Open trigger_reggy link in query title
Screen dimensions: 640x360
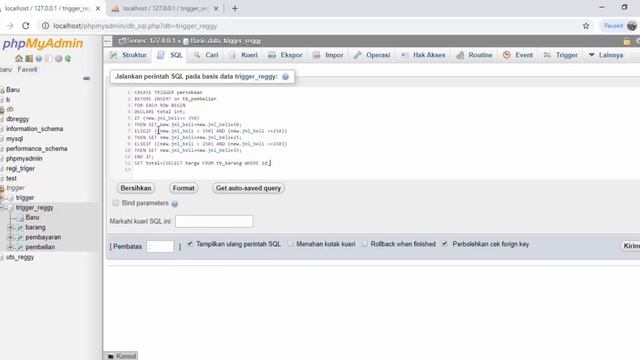[256, 77]
